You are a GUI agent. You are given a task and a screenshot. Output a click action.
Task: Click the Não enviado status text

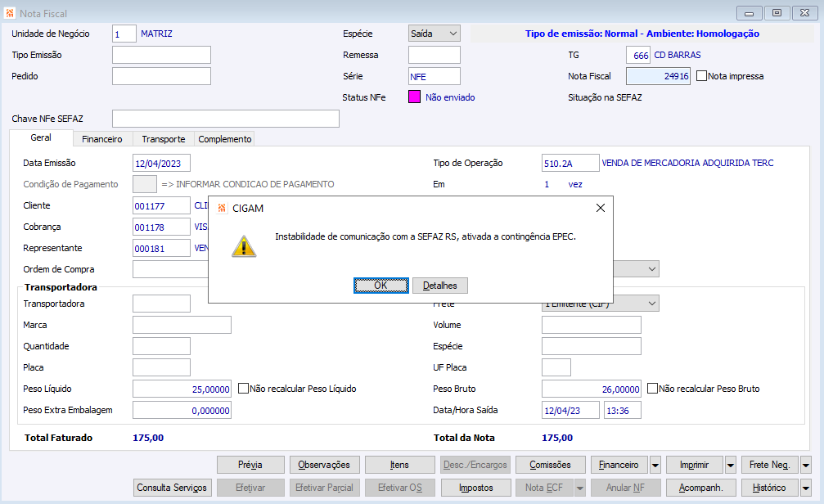pyautogui.click(x=450, y=97)
